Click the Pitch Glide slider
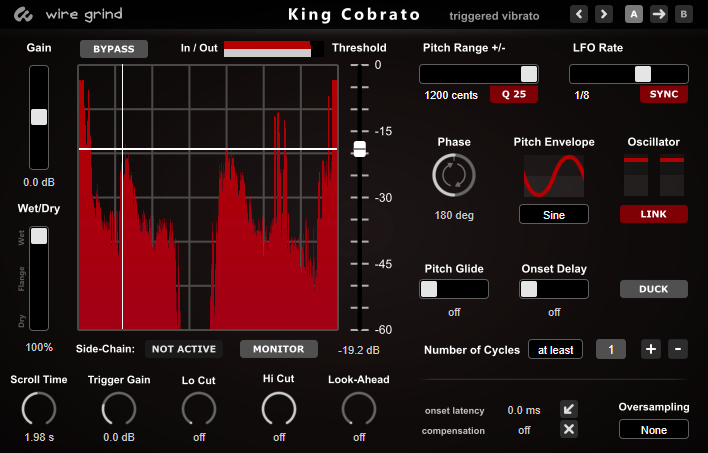This screenshot has width=708, height=453. tap(454, 289)
